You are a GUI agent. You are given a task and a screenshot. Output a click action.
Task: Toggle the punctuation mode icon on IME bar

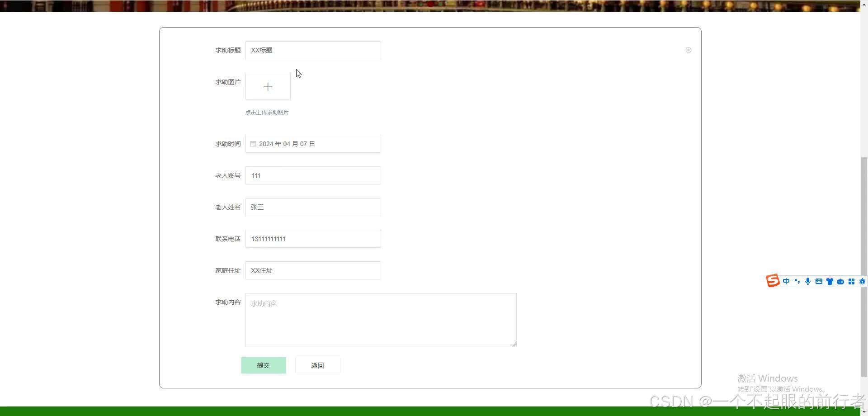797,281
